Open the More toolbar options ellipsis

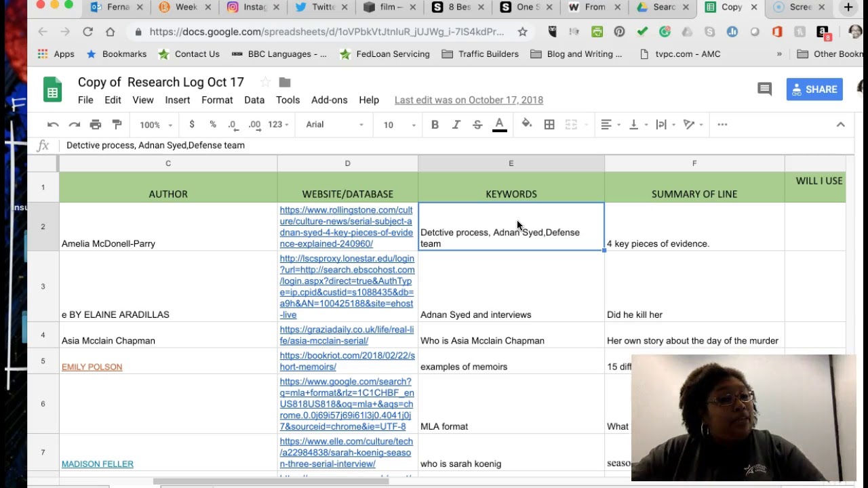722,125
